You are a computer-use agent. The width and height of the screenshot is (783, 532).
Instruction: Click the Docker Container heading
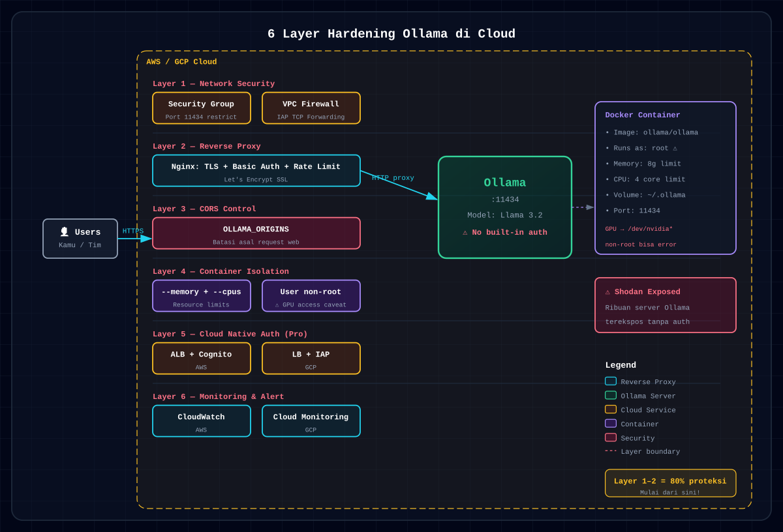point(643,115)
